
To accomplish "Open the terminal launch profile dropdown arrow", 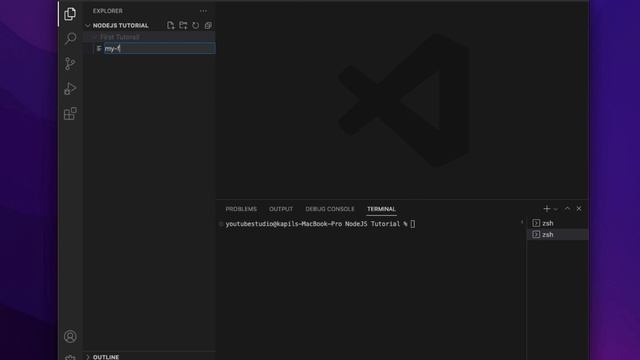I will [x=556, y=209].
